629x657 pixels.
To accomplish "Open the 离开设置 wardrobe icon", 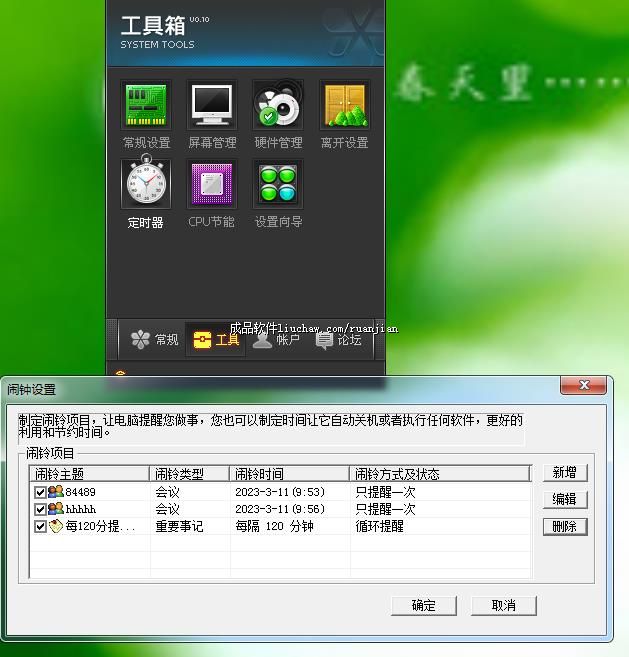I will pos(344,105).
